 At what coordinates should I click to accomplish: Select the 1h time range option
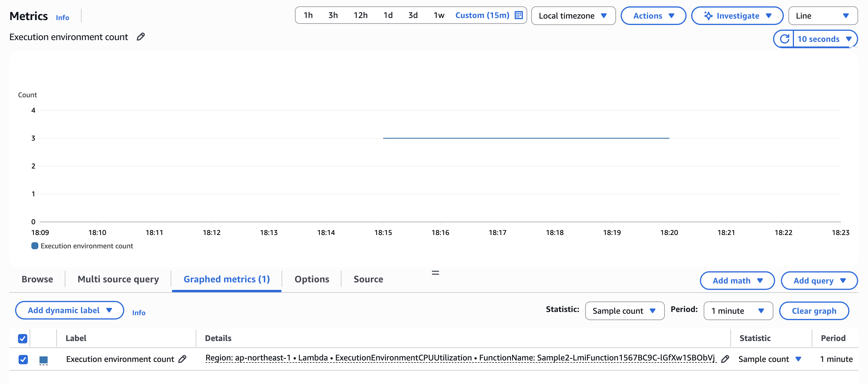pyautogui.click(x=308, y=15)
